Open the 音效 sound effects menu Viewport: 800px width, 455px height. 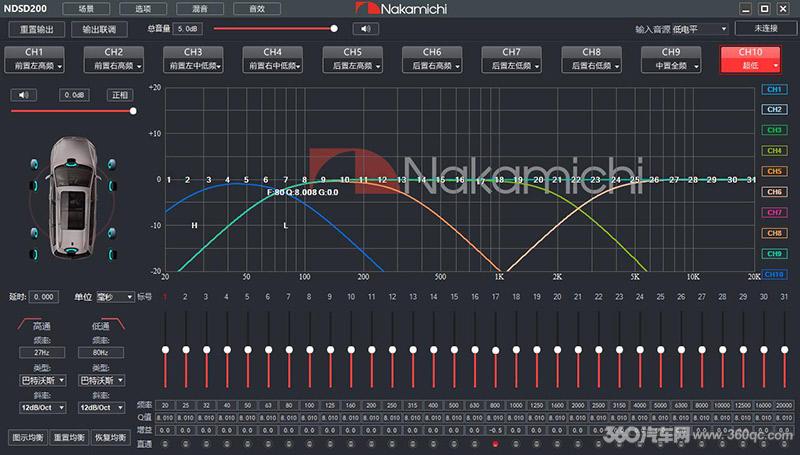click(257, 9)
